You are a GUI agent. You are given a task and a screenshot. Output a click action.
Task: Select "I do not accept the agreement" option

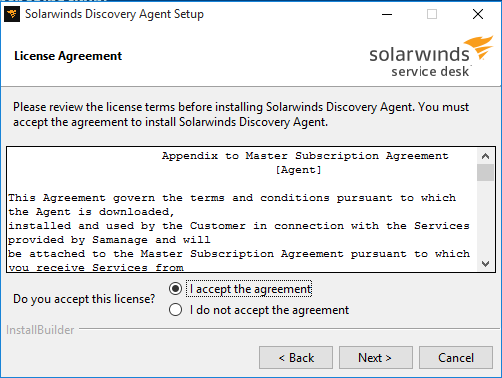click(175, 310)
